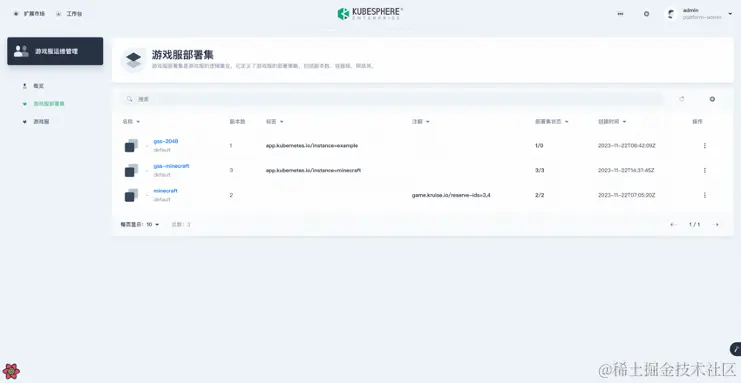The height and width of the screenshot is (384, 742).
Task: Open the three-dots menu in top bar
Action: click(620, 14)
